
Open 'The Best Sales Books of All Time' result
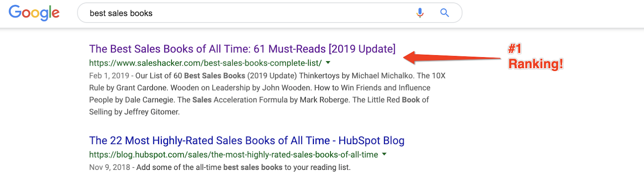pyautogui.click(x=242, y=49)
